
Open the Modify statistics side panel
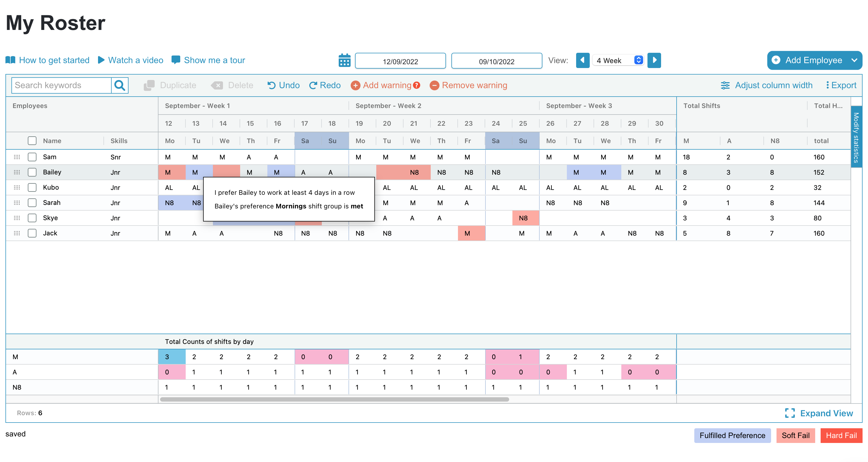coord(856,135)
